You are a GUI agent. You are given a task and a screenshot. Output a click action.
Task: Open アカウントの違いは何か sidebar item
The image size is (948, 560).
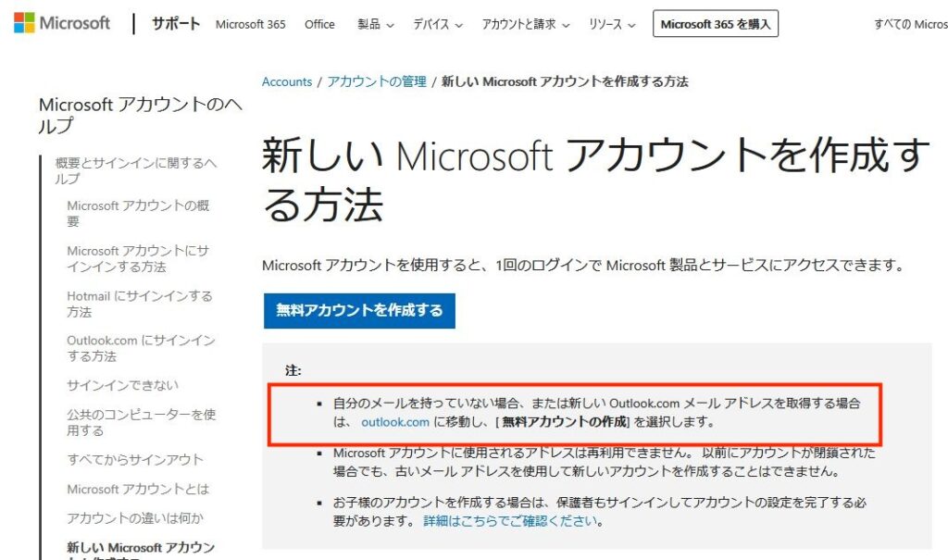pyautogui.click(x=135, y=518)
